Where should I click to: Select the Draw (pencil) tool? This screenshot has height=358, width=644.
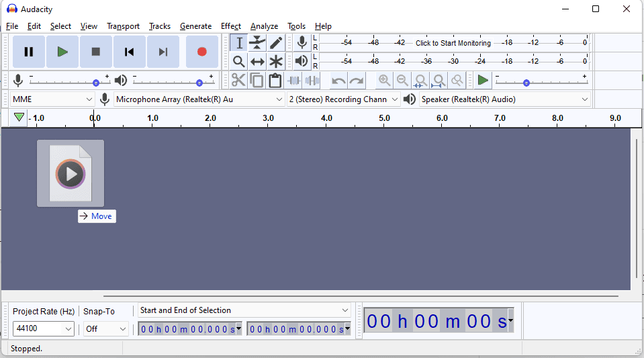tap(276, 43)
